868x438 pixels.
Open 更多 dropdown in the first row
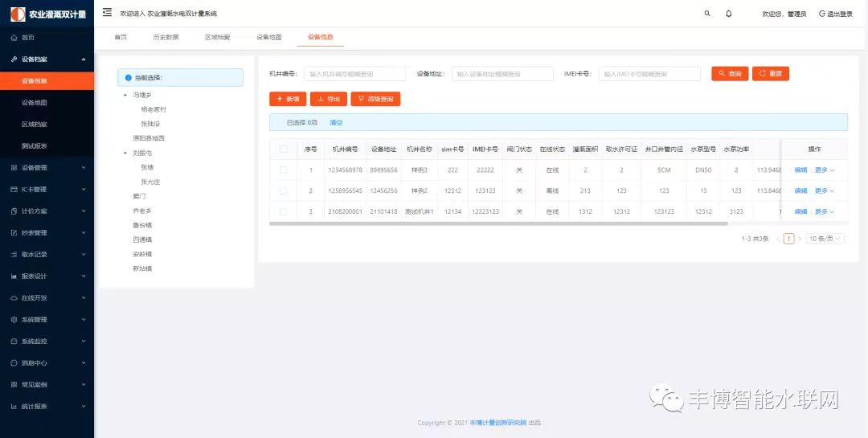(x=824, y=170)
